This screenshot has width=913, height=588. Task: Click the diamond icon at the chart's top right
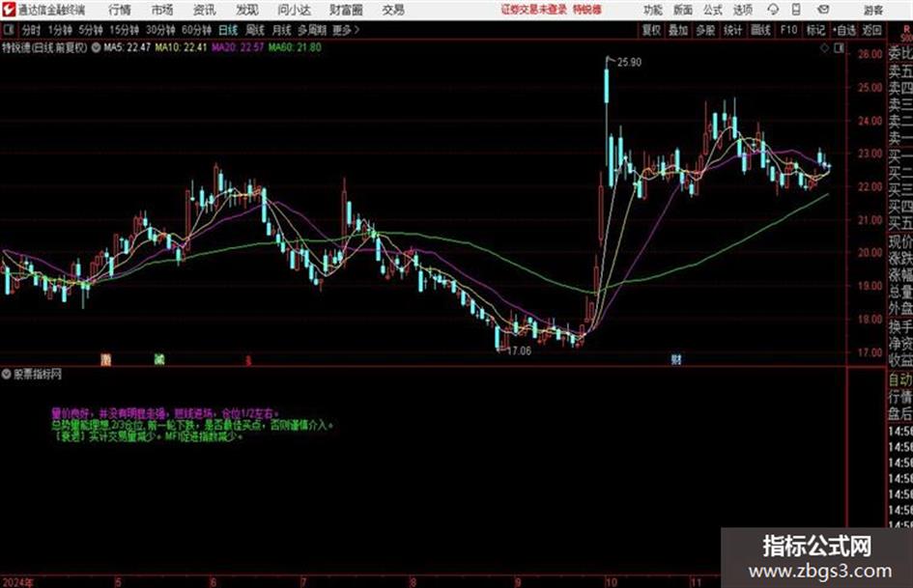[824, 48]
